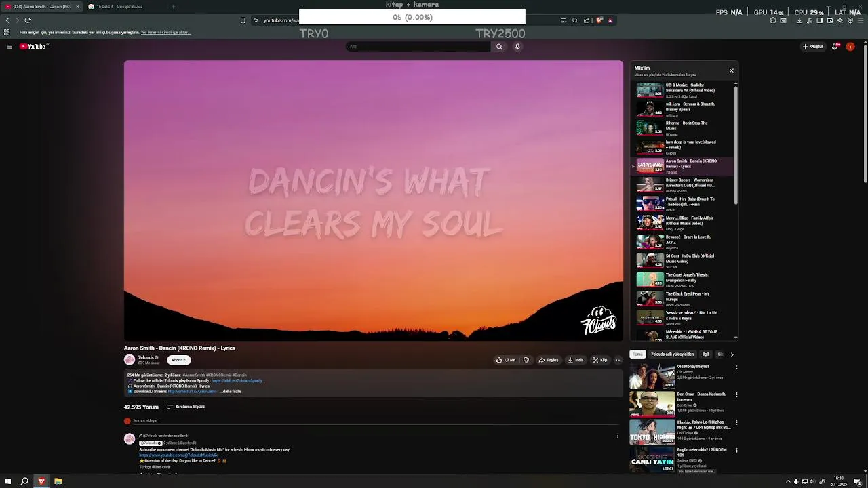Bookmark this page with the bookmark icon
The image size is (868, 488).
click(x=243, y=20)
